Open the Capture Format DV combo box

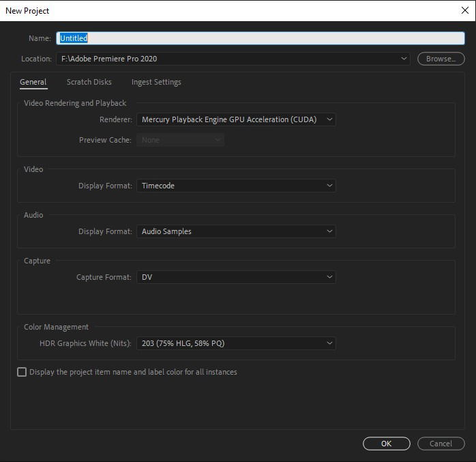coord(236,277)
